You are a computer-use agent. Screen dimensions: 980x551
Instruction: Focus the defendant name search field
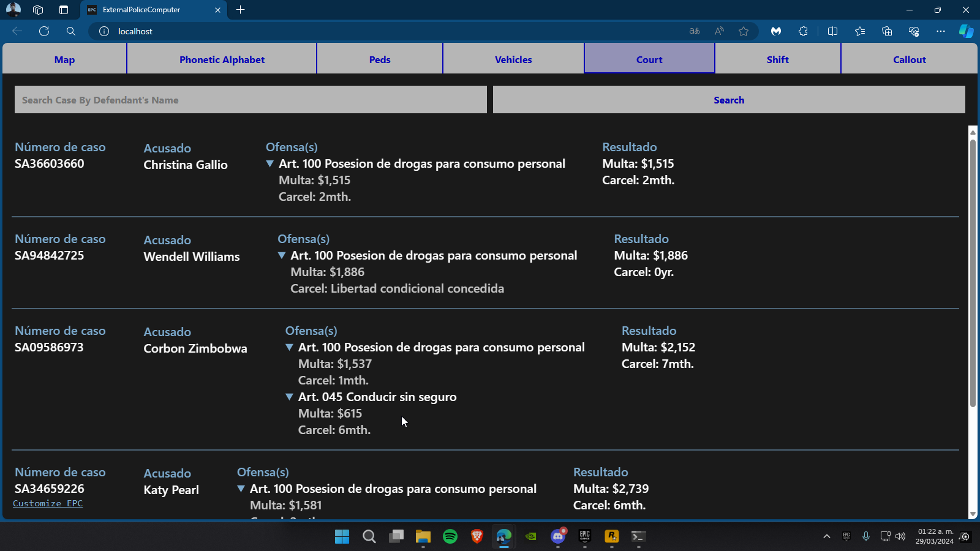(x=251, y=100)
